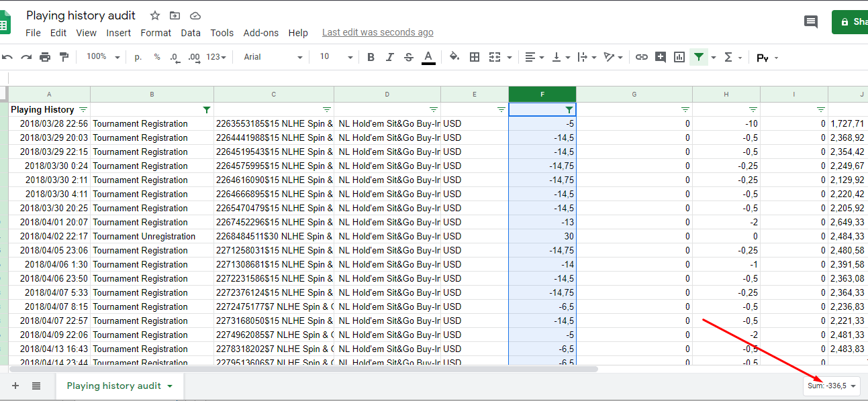Screen dimensions: 868x401
Task: Select column F header
Action: point(542,95)
